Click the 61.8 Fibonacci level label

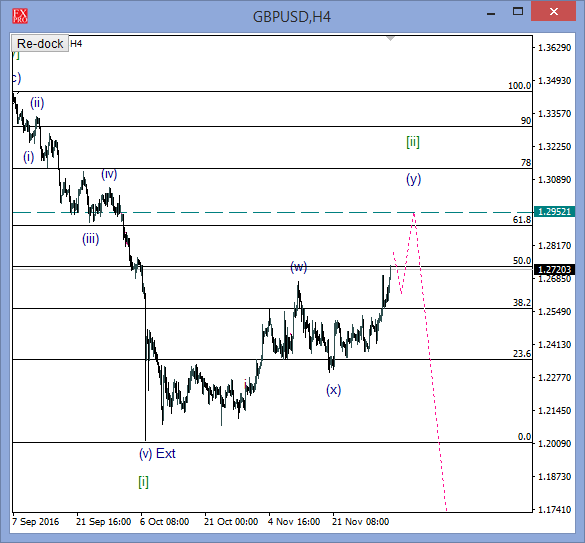pyautogui.click(x=522, y=220)
